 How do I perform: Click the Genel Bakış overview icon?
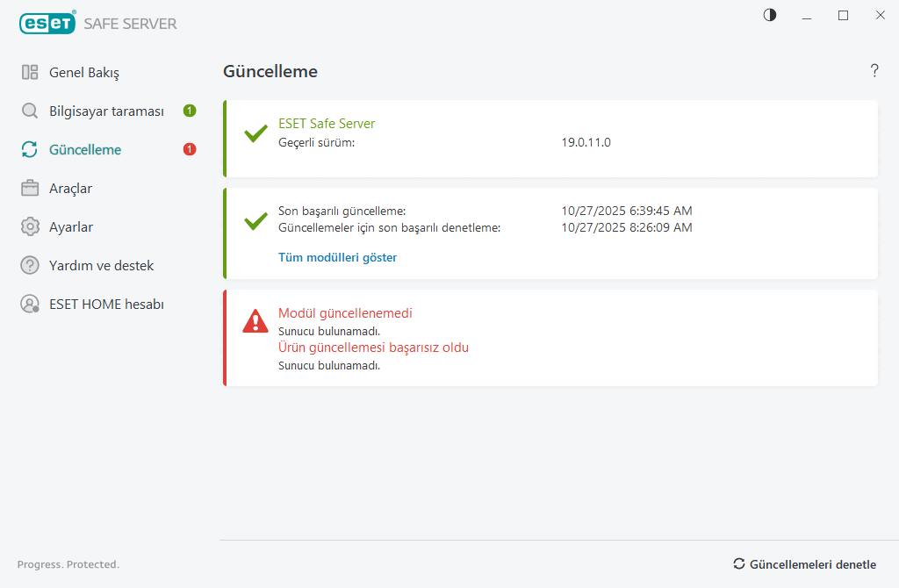pos(30,72)
